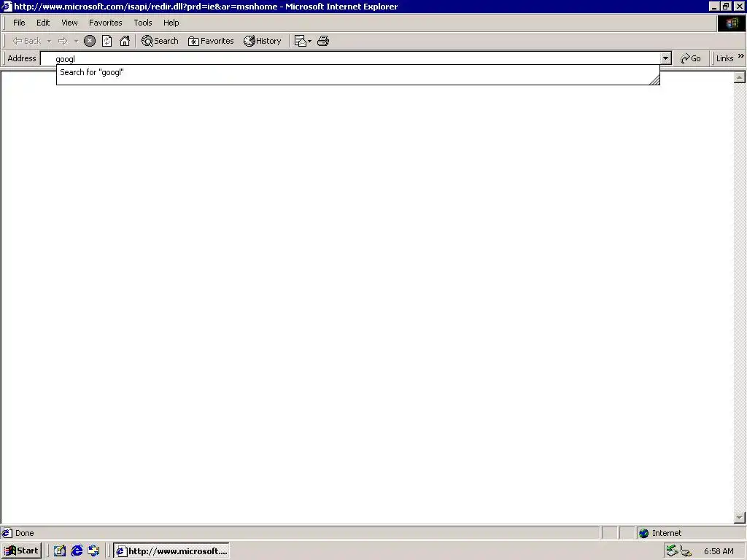Select the Search for "googl" suggestion
Viewport: 747px width, 560px height.
coord(357,72)
